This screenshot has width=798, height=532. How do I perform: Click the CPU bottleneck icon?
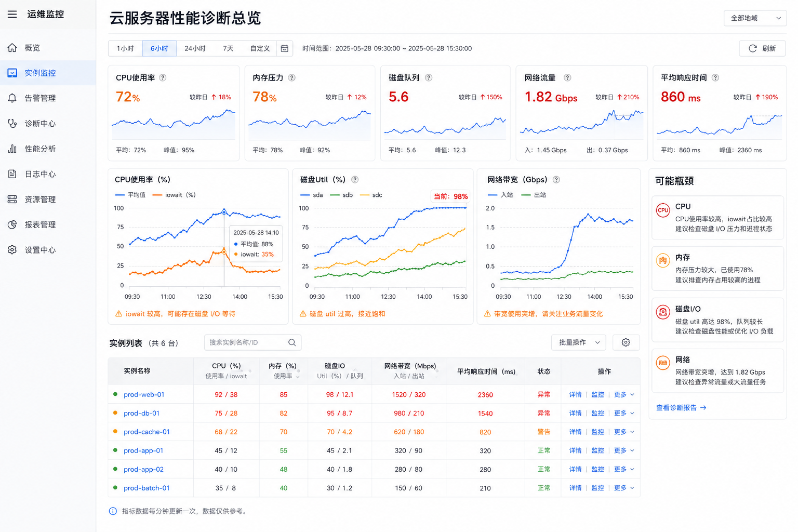[x=663, y=210]
